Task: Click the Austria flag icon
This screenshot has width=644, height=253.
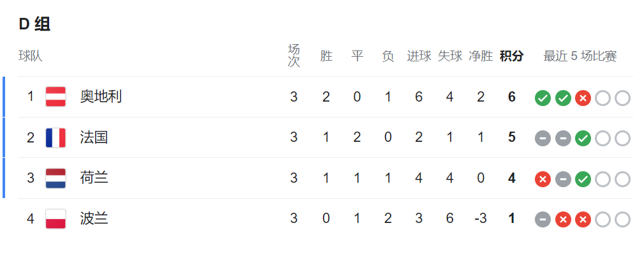Action: [x=56, y=97]
